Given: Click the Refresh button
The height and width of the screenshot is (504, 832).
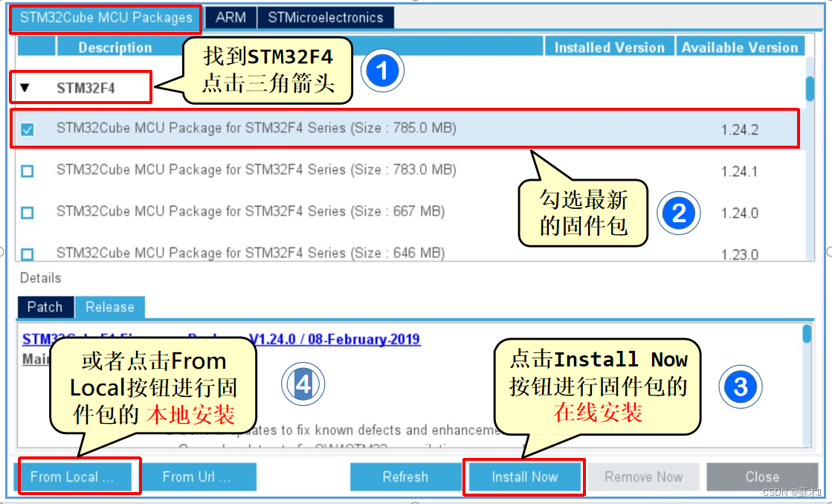Looking at the screenshot, I should pyautogui.click(x=405, y=476).
